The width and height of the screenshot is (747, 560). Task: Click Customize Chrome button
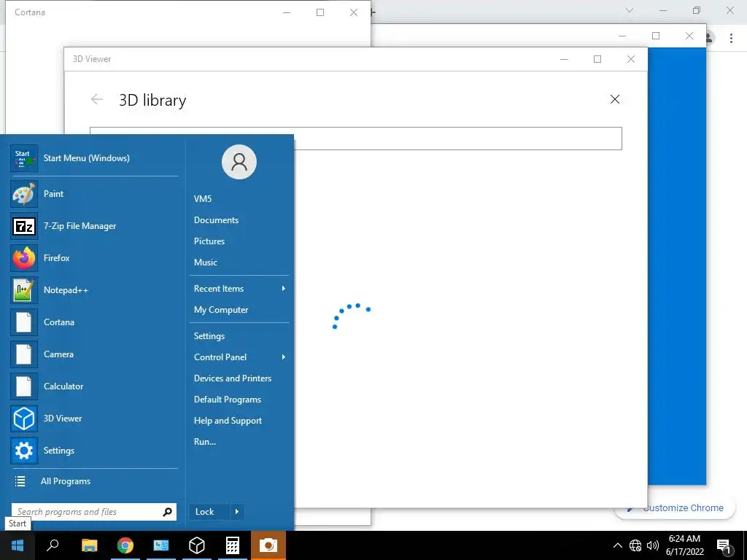pos(675,508)
